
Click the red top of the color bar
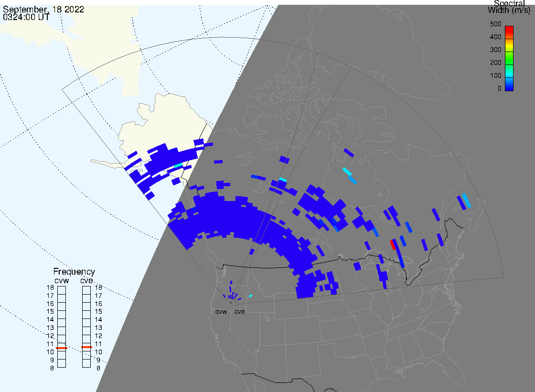[x=509, y=30]
